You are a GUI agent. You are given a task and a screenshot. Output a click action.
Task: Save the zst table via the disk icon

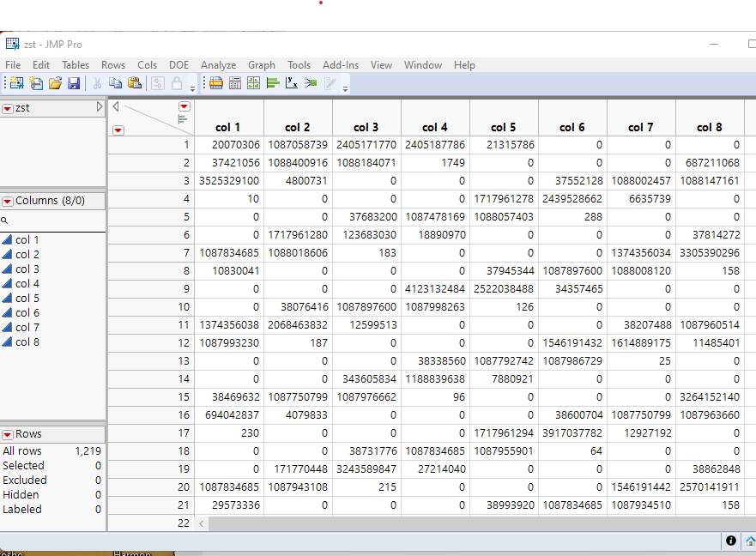click(x=74, y=82)
